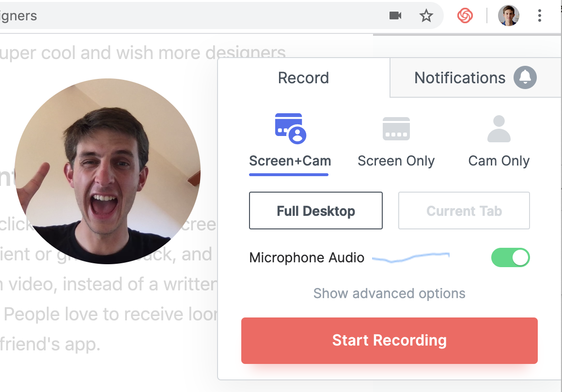Click the notifications bell icon
562x392 pixels.
point(525,77)
